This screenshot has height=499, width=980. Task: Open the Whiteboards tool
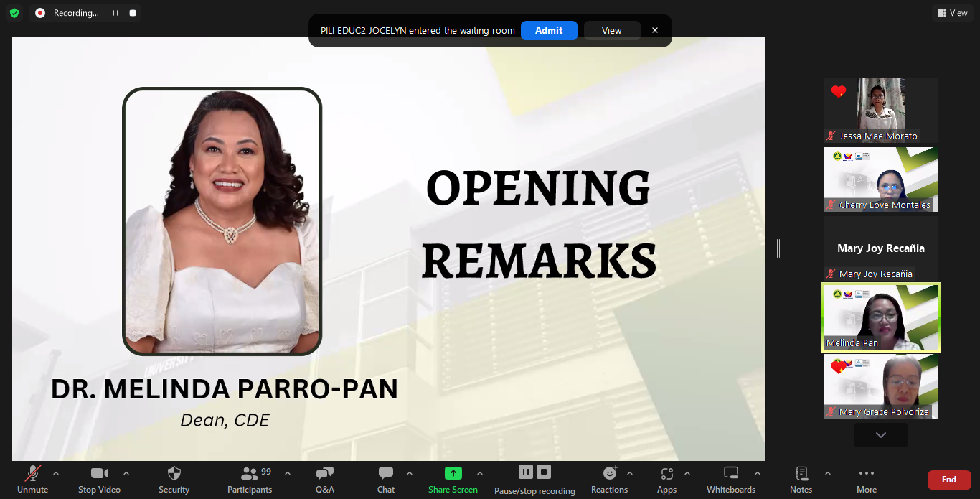(730, 474)
